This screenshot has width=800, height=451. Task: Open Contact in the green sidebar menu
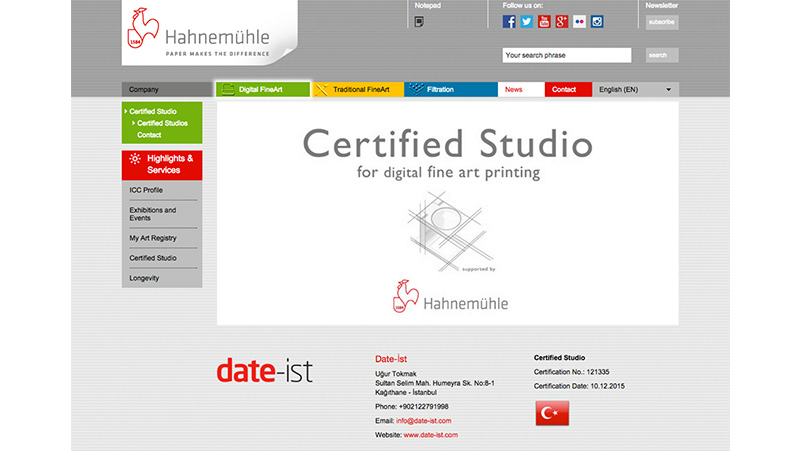pos(149,135)
